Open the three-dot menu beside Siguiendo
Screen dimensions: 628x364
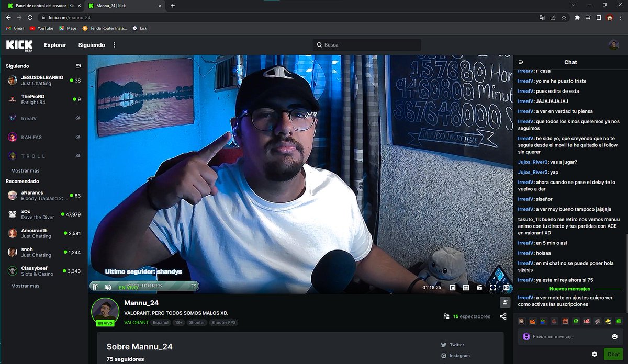coord(114,45)
